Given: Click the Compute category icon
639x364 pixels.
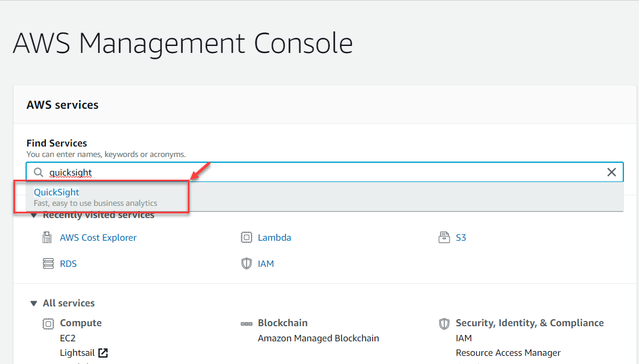Looking at the screenshot, I should [47, 323].
